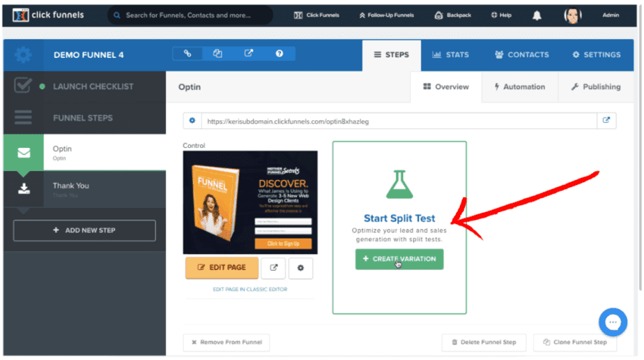644x360 pixels.
Task: Click the preview page icon beside Edit Page
Action: tap(273, 268)
